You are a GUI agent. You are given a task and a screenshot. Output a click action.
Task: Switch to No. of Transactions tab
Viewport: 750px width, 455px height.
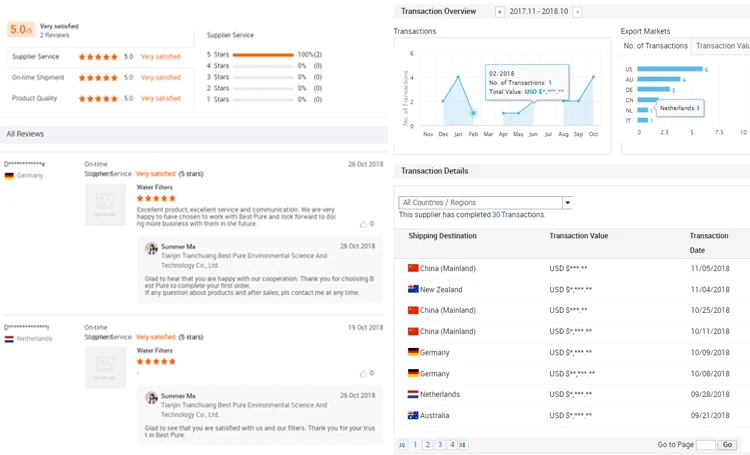[x=655, y=46]
